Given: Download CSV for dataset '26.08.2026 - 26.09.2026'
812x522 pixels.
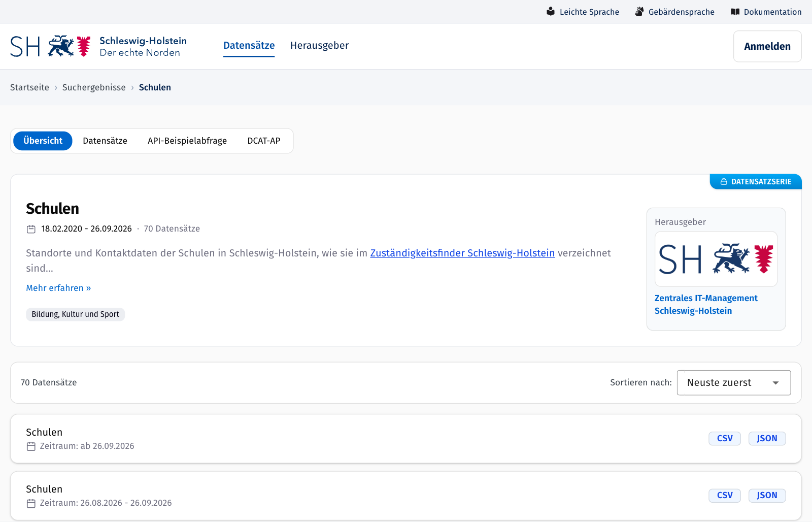Looking at the screenshot, I should [725, 495].
